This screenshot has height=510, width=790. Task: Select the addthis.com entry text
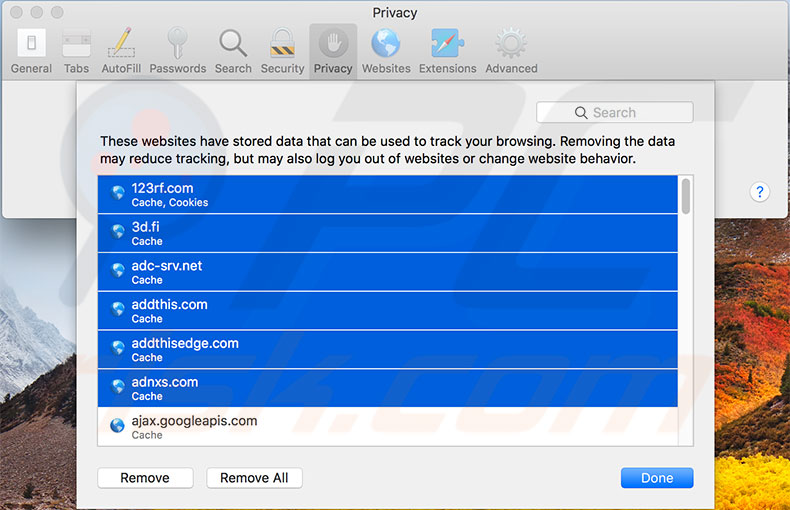(169, 304)
